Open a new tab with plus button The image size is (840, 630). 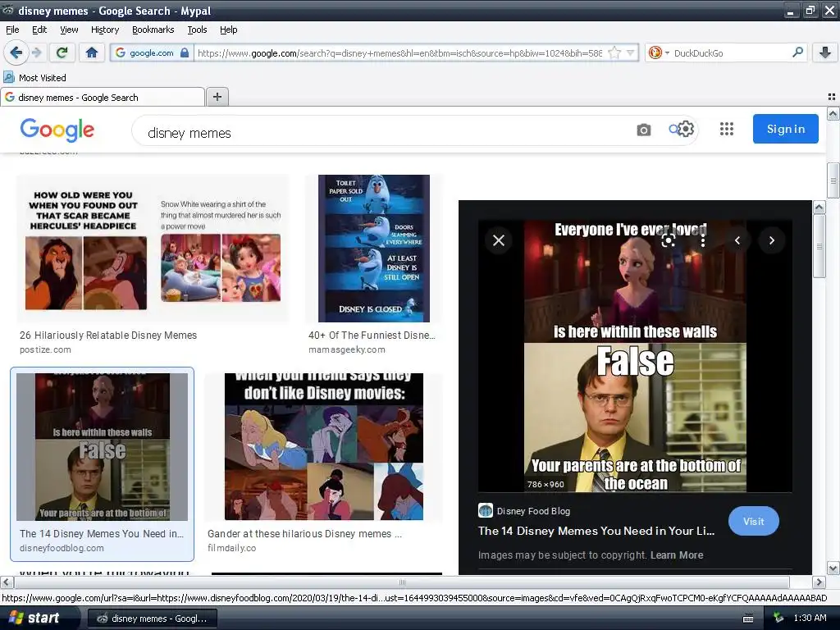coord(217,97)
